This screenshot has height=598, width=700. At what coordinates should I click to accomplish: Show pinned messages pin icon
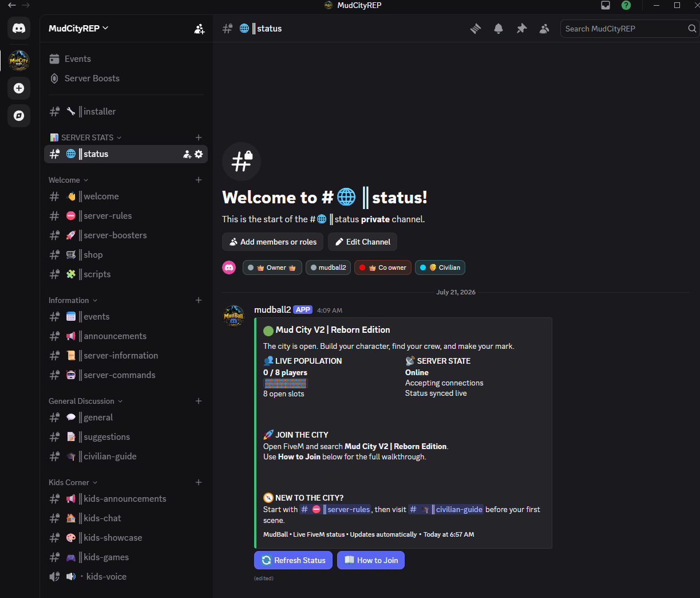point(521,29)
